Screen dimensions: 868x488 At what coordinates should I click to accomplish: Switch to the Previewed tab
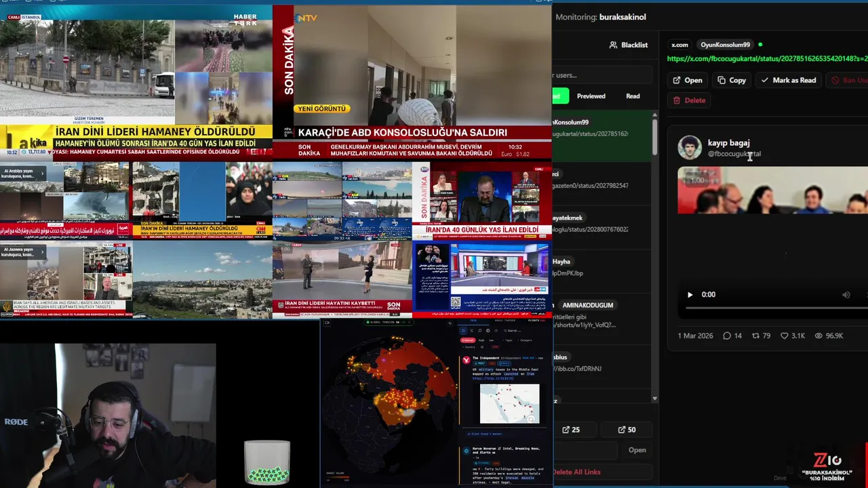[591, 96]
